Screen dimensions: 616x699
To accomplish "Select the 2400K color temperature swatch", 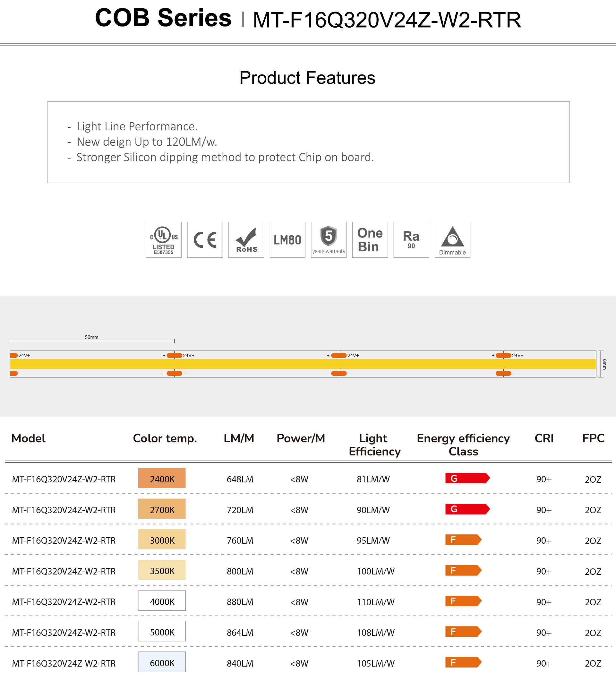I will click(162, 479).
